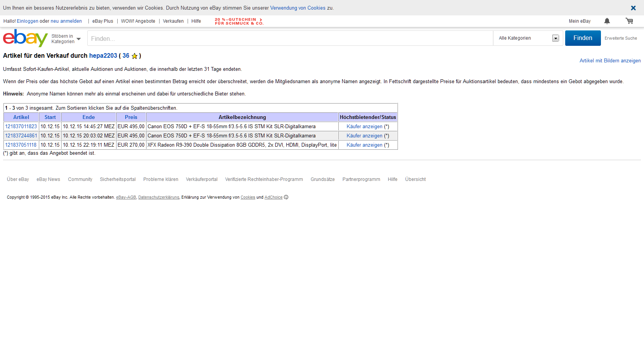Click the Verwendung von Cookies link
Viewport: 644px width, 348px height.
pos(298,8)
